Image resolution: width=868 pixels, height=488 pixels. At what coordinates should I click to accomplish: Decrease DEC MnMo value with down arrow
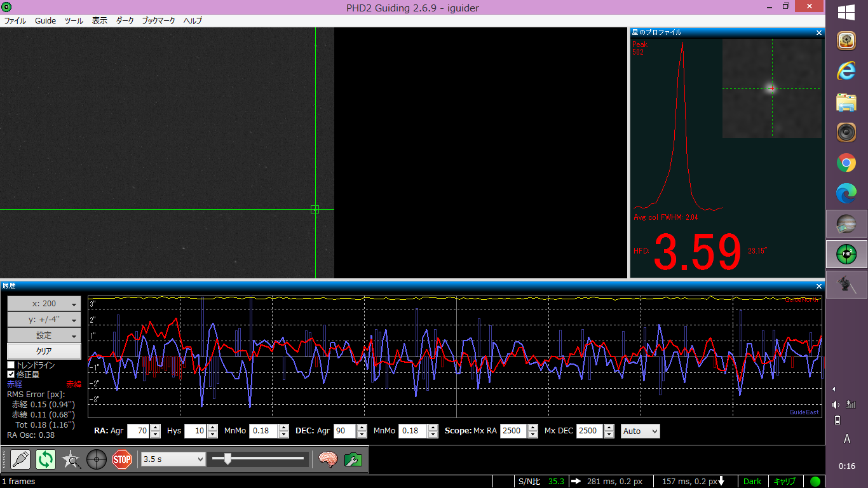pos(433,435)
